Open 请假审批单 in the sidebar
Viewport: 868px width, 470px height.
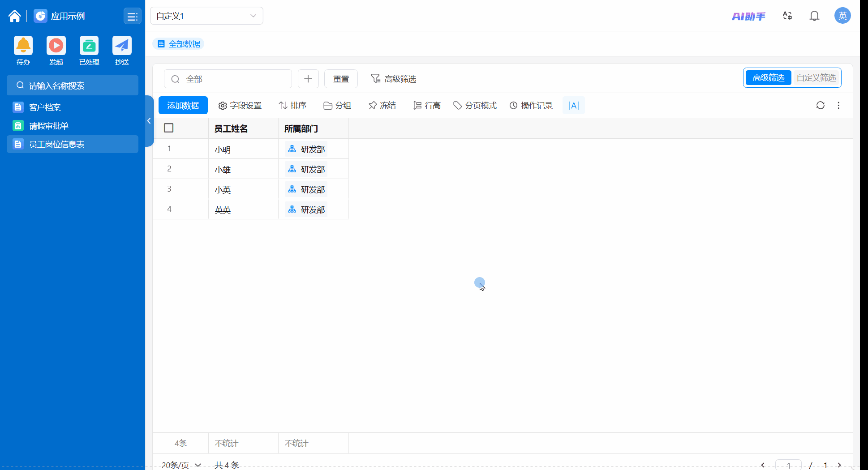click(x=73, y=126)
